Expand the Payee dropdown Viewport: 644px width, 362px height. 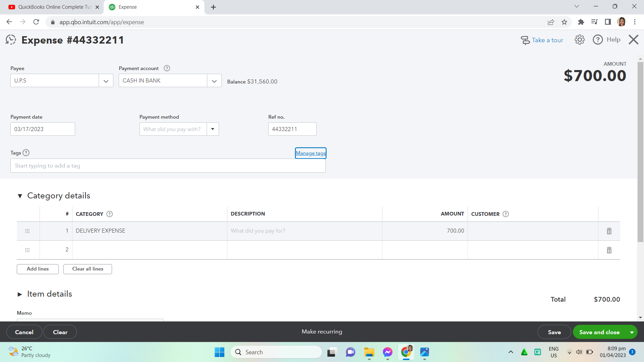[x=106, y=81]
